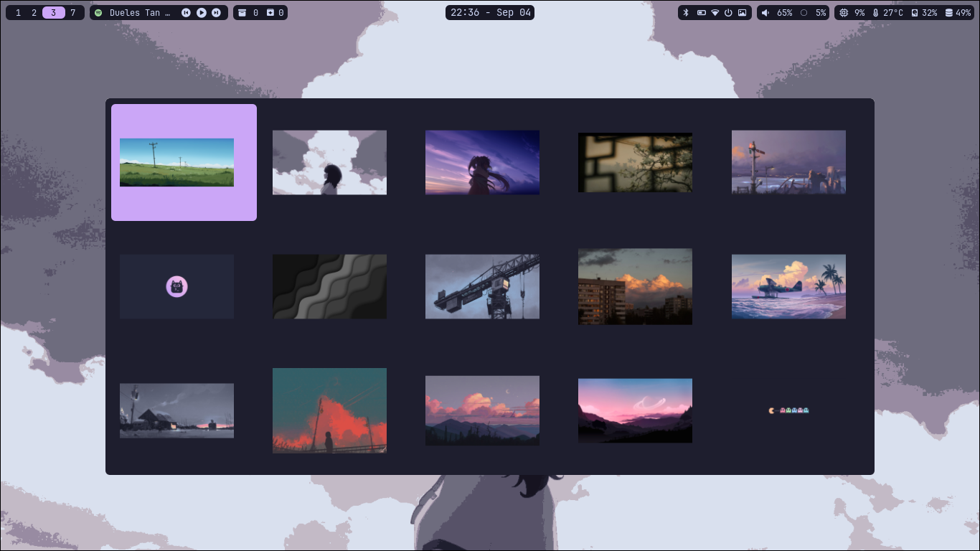Click the battery icon
Screen dimensions: 980x551
[701, 13]
